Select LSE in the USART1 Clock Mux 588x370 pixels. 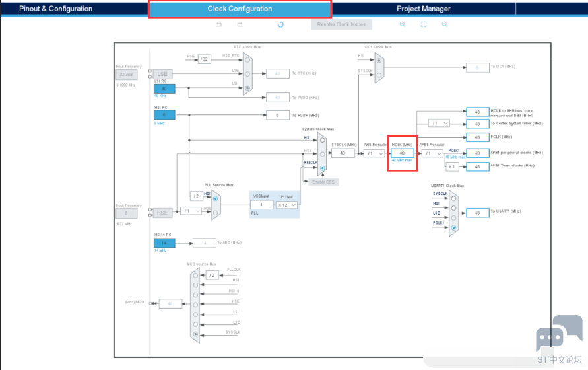(x=454, y=218)
